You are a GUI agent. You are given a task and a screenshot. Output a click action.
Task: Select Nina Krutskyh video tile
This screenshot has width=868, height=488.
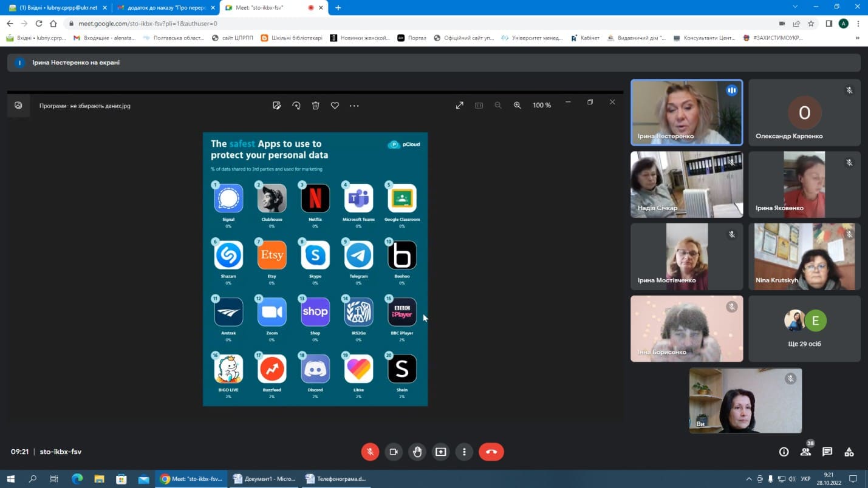point(804,257)
